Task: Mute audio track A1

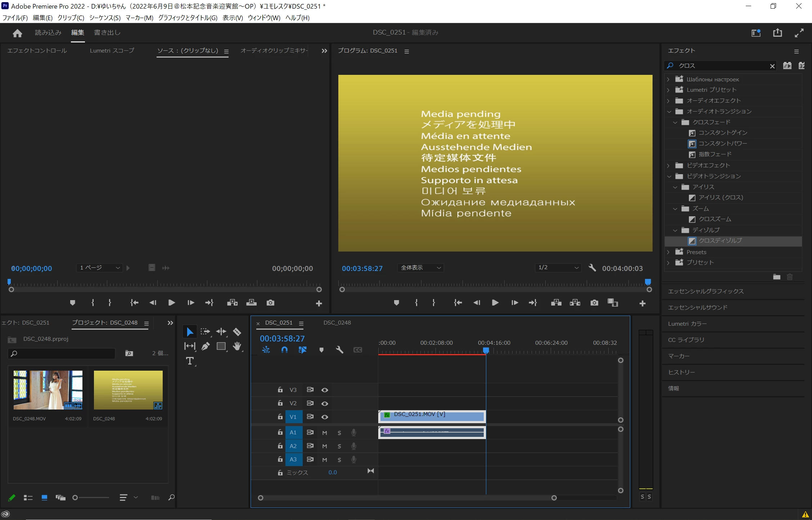Action: tap(325, 433)
